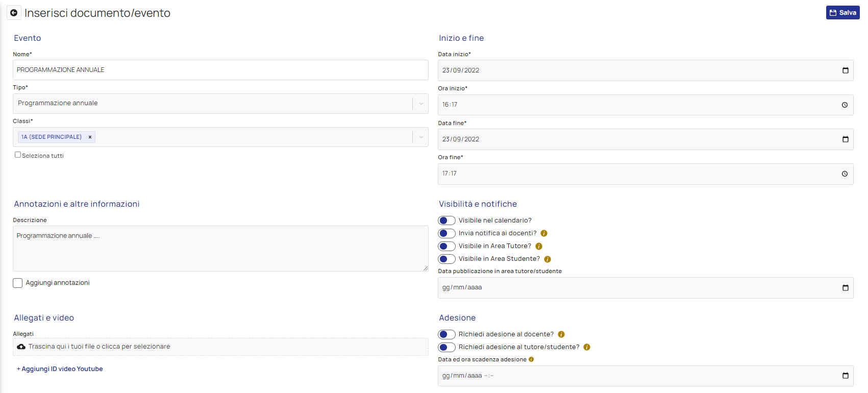Click the scadenza adesione date-time field

646,376
